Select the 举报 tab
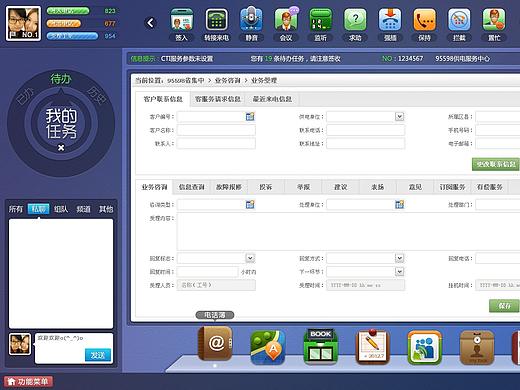 point(303,187)
